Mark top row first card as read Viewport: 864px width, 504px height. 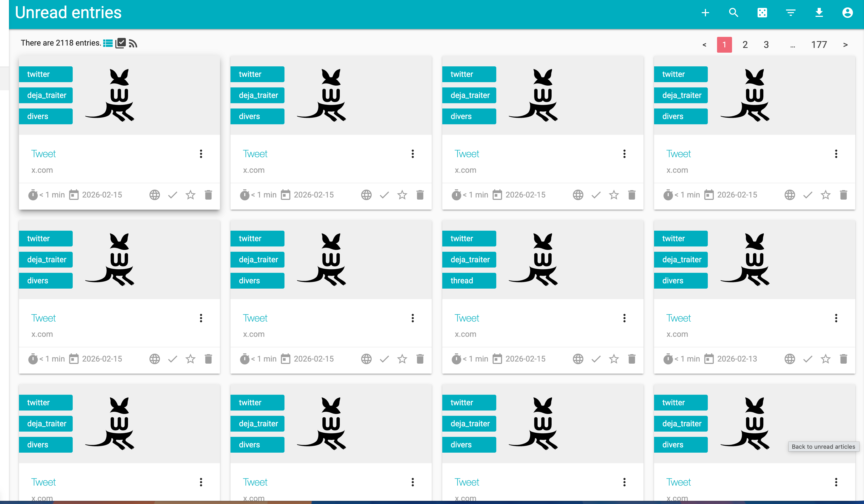pos(173,195)
